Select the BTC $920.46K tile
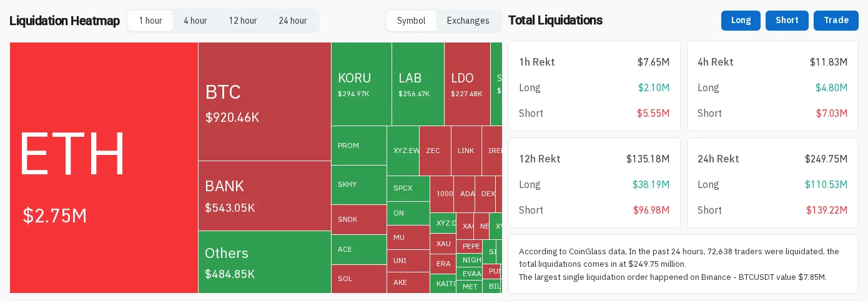Screen dimensions: 868x303 click(265, 102)
